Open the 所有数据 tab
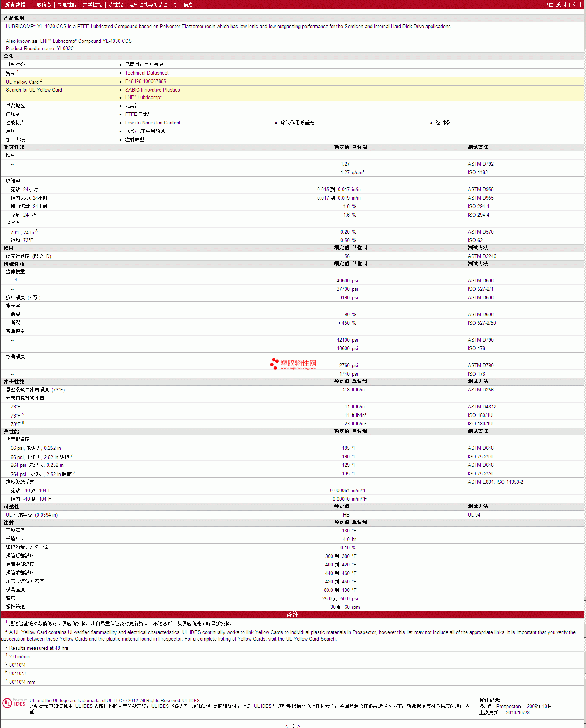 (x=15, y=4)
